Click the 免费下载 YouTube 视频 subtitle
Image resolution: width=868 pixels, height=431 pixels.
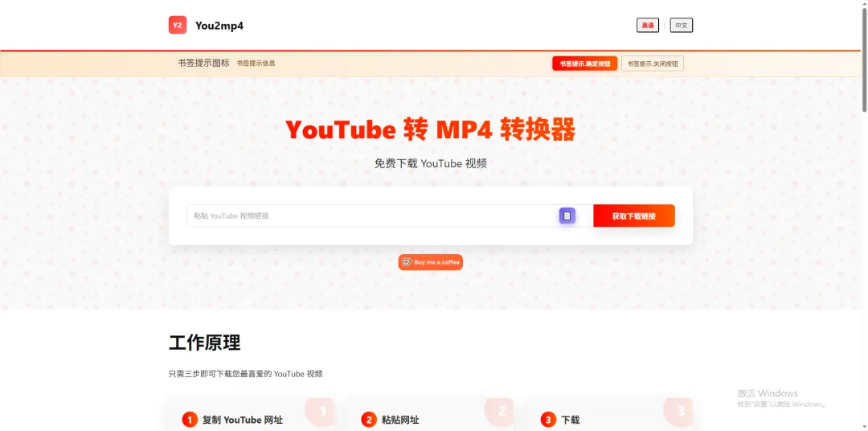point(431,163)
